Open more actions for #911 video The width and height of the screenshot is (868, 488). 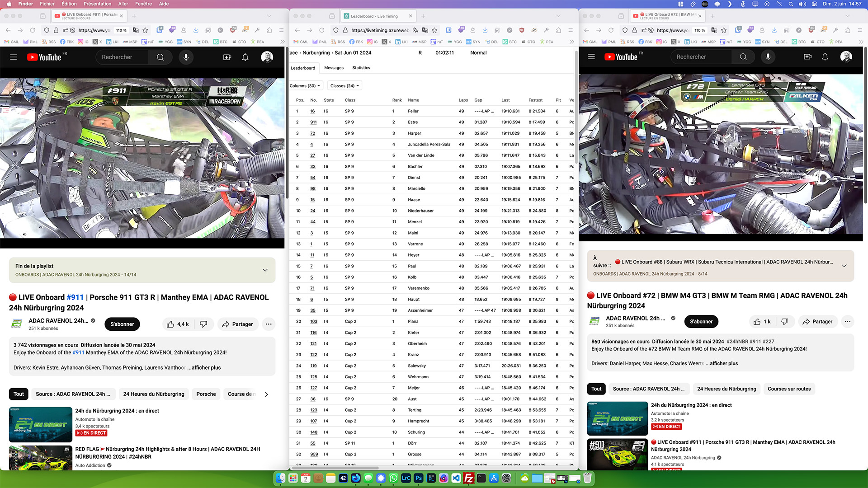[x=269, y=324]
